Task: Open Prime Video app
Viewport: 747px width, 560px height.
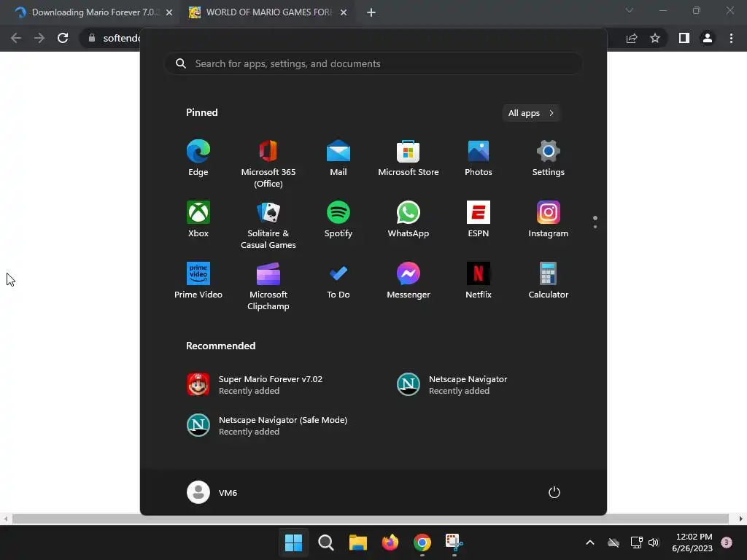Action: pos(198,281)
